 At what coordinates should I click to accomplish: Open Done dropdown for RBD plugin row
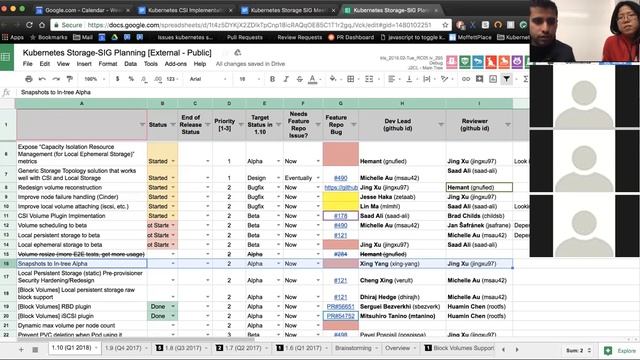[173, 307]
